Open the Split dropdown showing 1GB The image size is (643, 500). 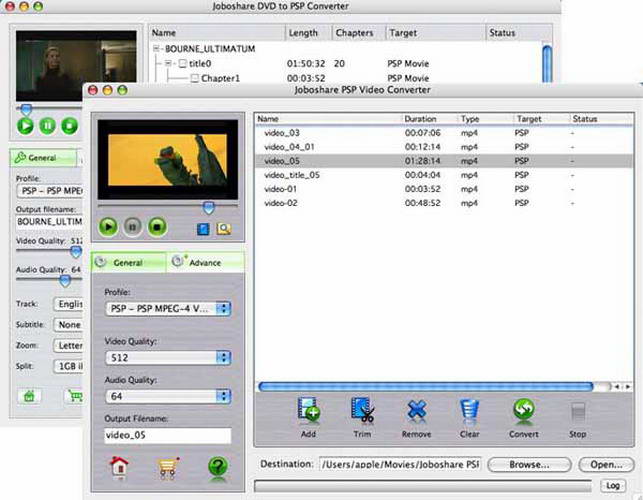68,366
